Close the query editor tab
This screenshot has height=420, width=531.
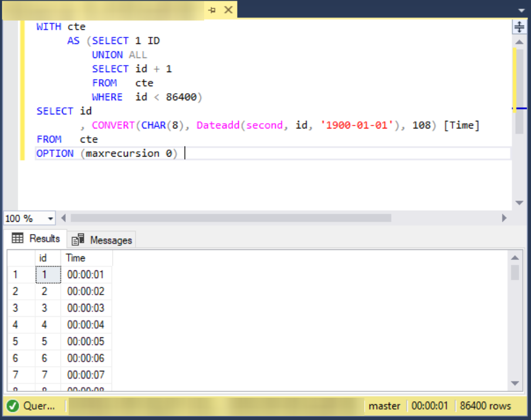tap(229, 10)
